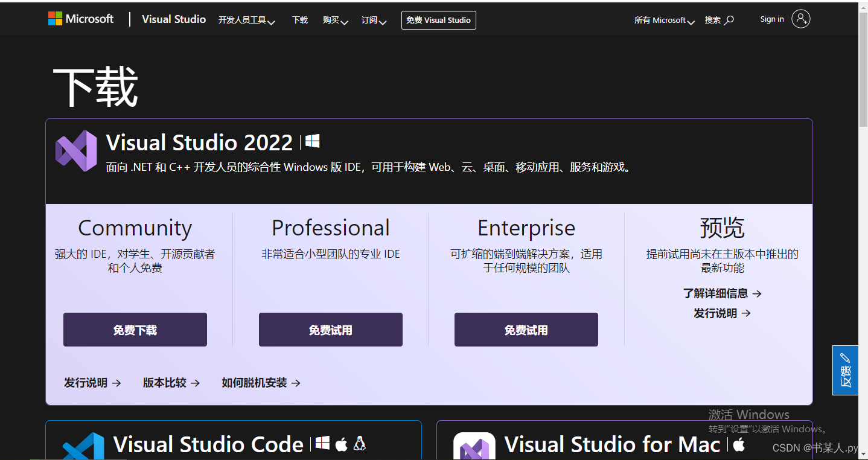Click the search magnifier icon
This screenshot has height=460, width=868.
click(729, 20)
